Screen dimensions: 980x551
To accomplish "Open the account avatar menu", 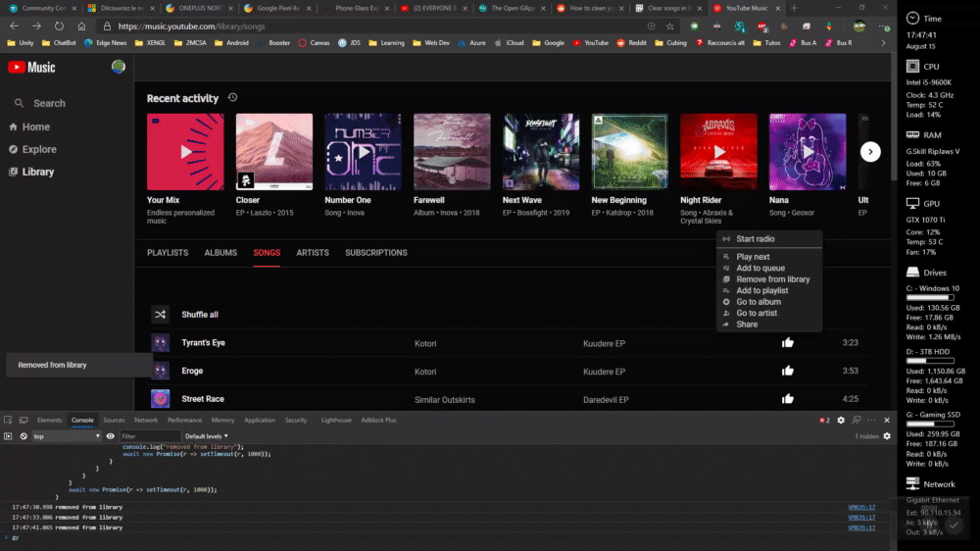I will pyautogui.click(x=119, y=67).
